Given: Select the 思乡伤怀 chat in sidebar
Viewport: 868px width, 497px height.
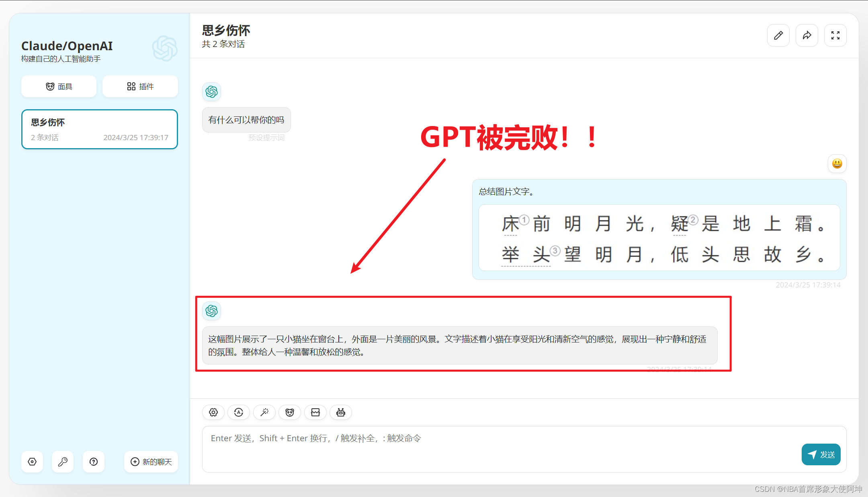Looking at the screenshot, I should [100, 129].
